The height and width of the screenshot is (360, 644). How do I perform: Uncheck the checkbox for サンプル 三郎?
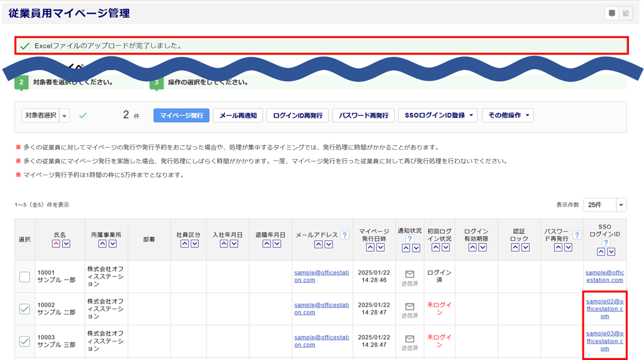[25, 341]
